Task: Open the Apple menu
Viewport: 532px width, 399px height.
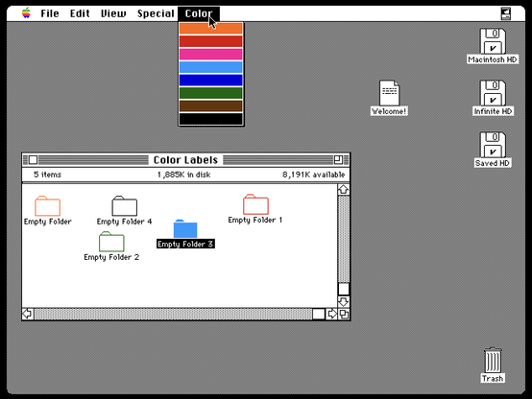Action: (x=26, y=13)
